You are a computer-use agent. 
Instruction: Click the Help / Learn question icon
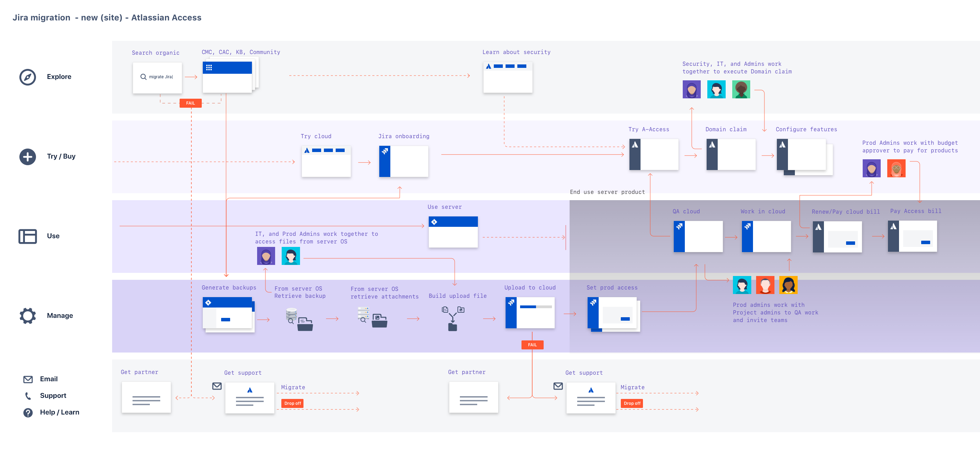[28, 413]
